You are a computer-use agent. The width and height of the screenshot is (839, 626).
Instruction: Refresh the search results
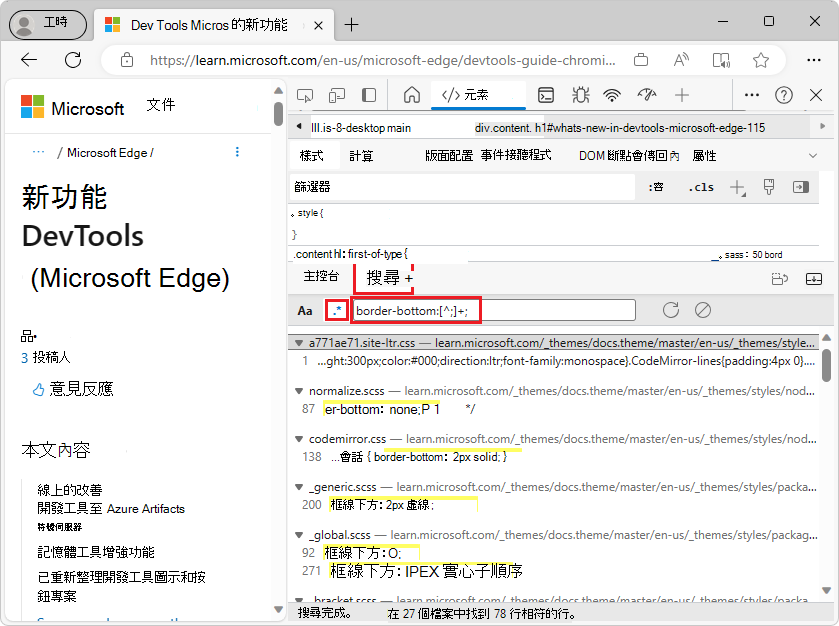pyautogui.click(x=670, y=310)
